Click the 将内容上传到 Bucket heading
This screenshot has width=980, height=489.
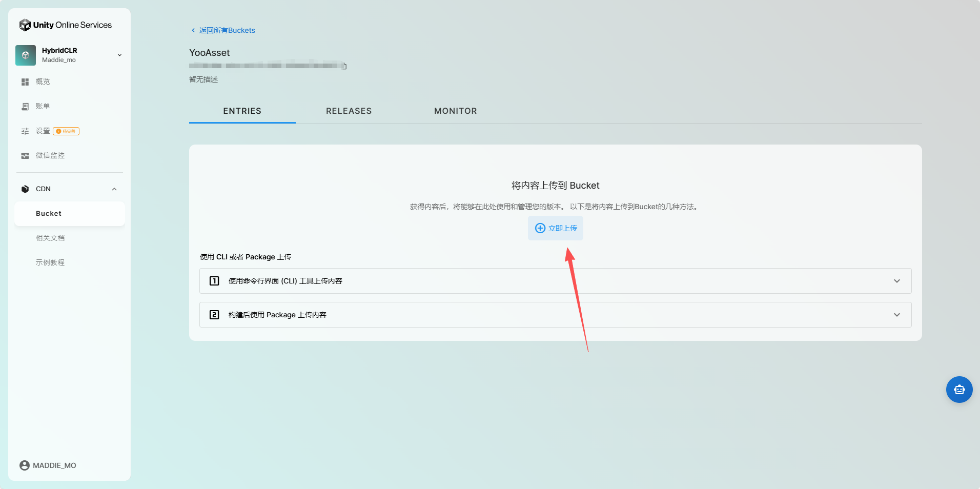tap(556, 186)
